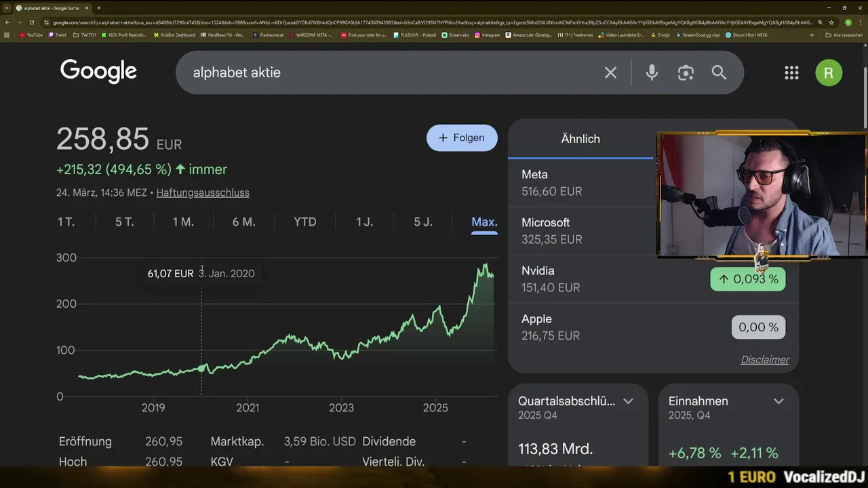Viewport: 868px width, 488px height.
Task: Clear the search box with the X icon
Action: 610,73
